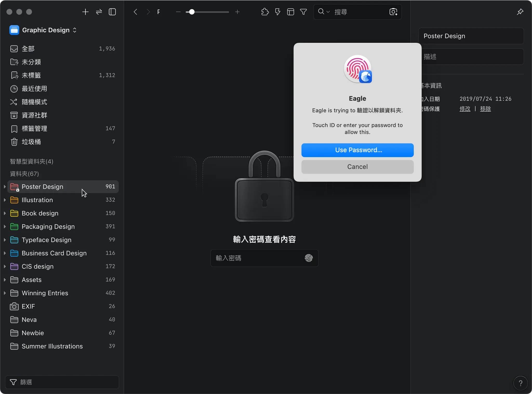
Task: Open the layout view icon
Action: pyautogui.click(x=290, y=12)
